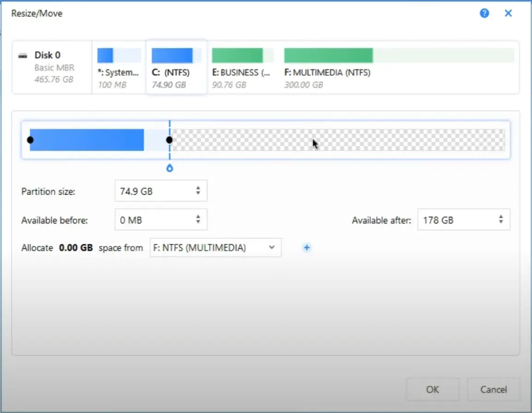532x413 pixels.
Task: Decrease Partition size with down stepper arrow
Action: pyautogui.click(x=197, y=193)
